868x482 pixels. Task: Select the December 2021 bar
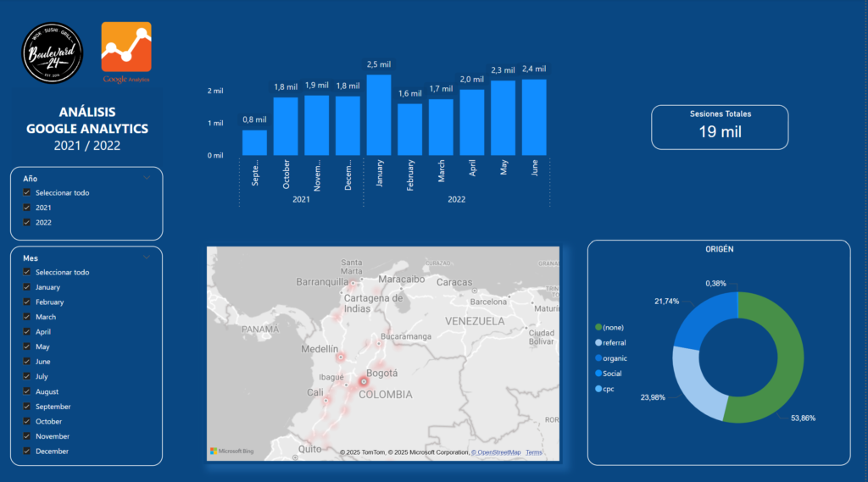[x=348, y=126]
